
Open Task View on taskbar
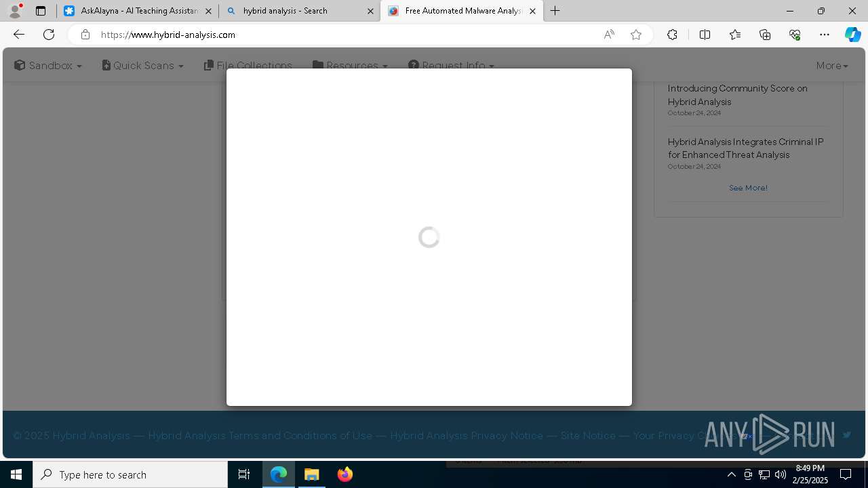[244, 474]
